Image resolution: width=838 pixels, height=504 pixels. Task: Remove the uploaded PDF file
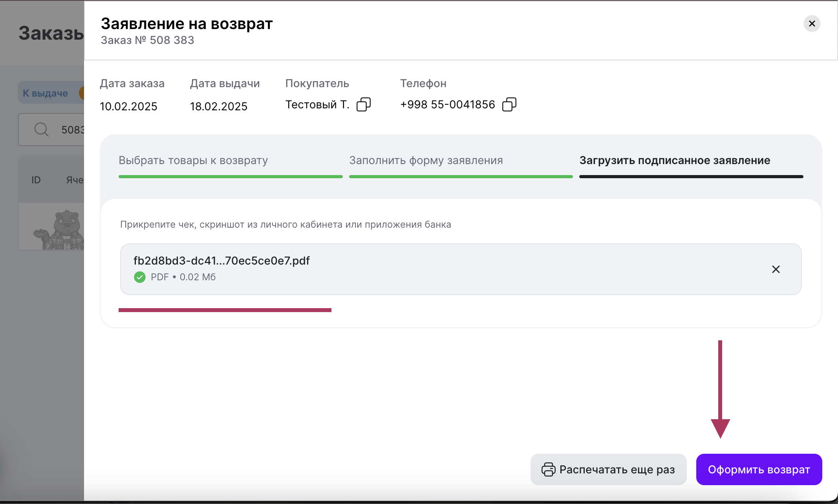click(x=776, y=269)
